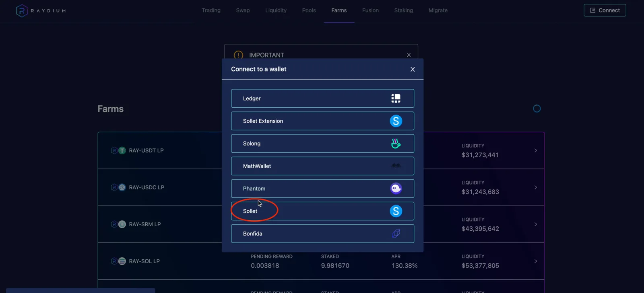Click the RAY-USDT LP farm name

(x=146, y=150)
